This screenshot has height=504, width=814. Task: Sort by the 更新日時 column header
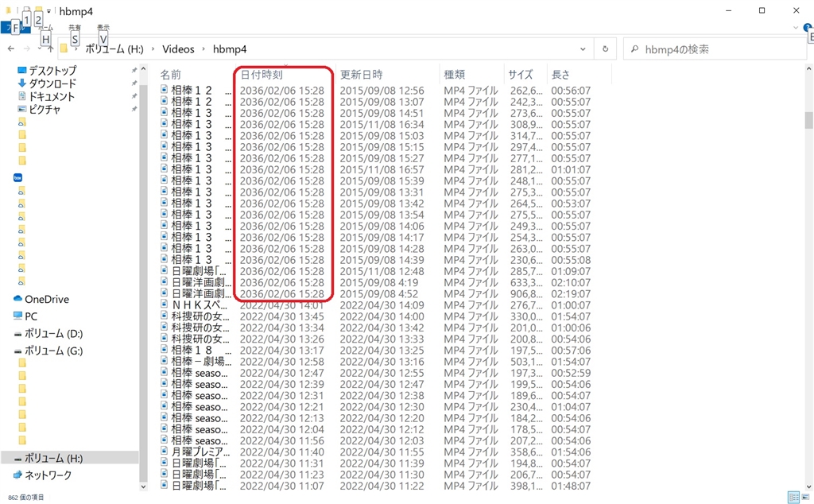point(362,74)
